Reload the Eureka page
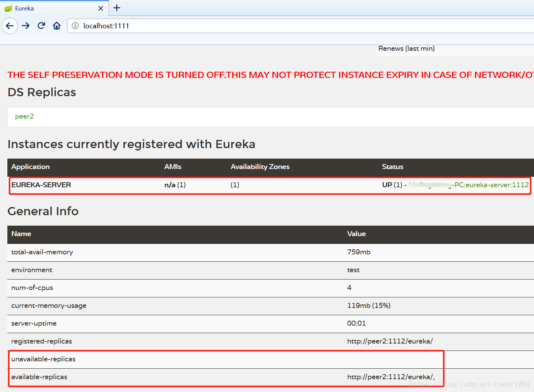 pyautogui.click(x=41, y=26)
